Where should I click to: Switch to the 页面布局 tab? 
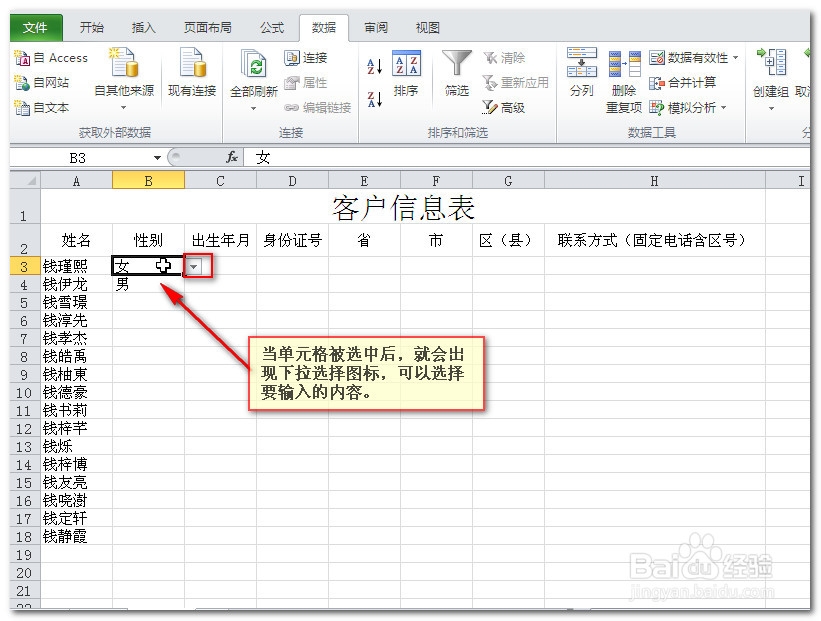point(207,28)
